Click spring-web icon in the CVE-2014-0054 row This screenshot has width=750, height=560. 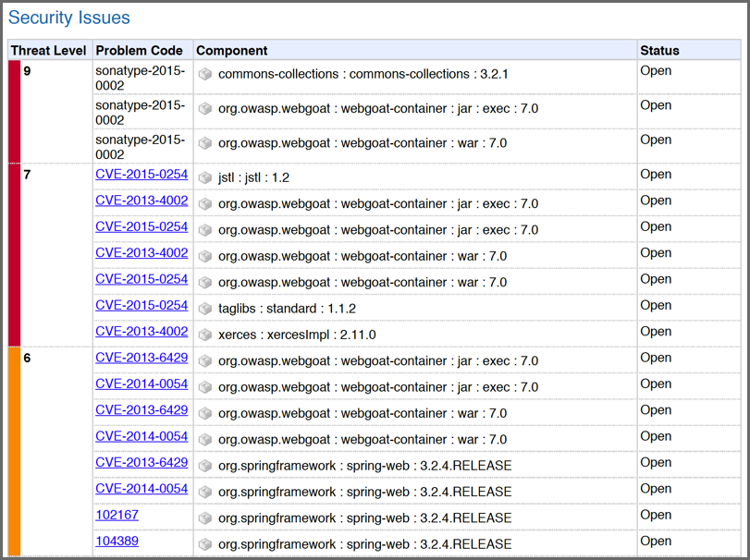pyautogui.click(x=205, y=492)
